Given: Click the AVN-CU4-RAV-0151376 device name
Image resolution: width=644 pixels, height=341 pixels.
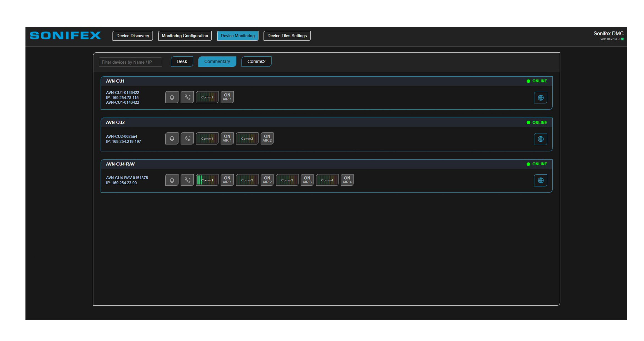Looking at the screenshot, I should pos(127,178).
